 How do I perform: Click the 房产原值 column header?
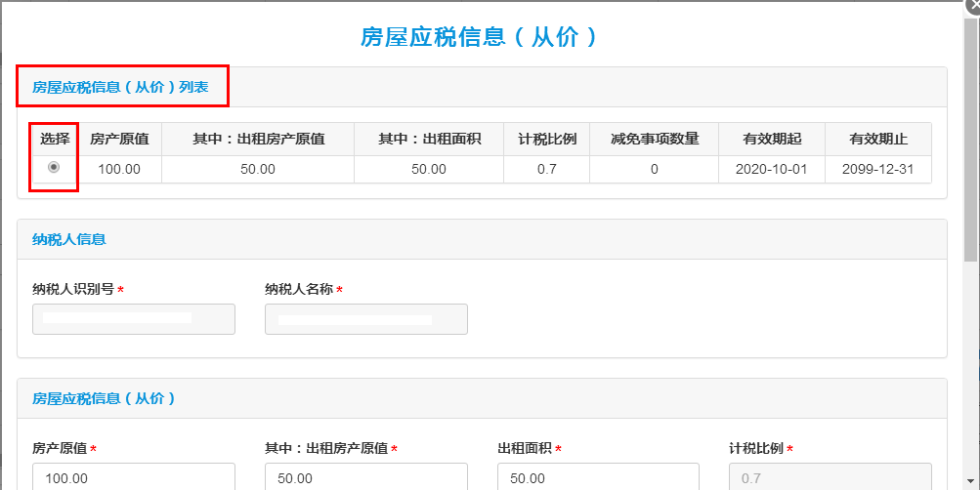coord(119,140)
